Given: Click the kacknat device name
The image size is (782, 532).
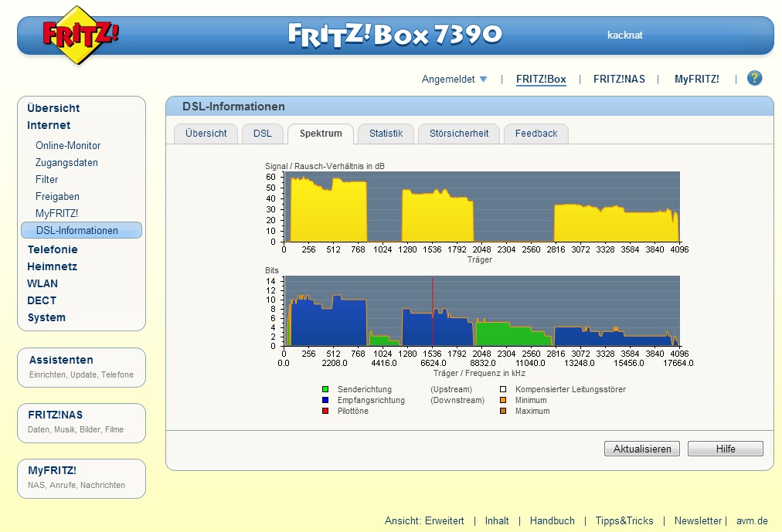Looking at the screenshot, I should 625,36.
